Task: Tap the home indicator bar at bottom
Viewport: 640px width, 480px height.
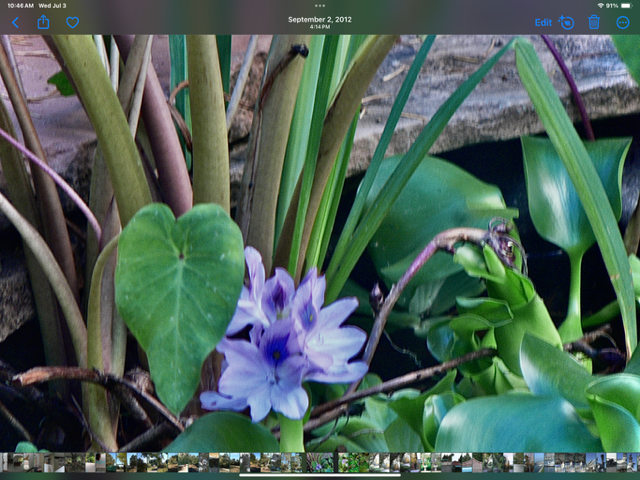Action: tap(320, 475)
